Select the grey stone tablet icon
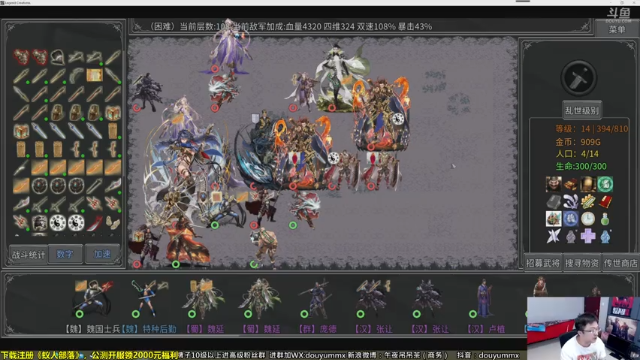Image resolution: width=640 pixels, height=360 pixels. pyautogui.click(x=553, y=202)
